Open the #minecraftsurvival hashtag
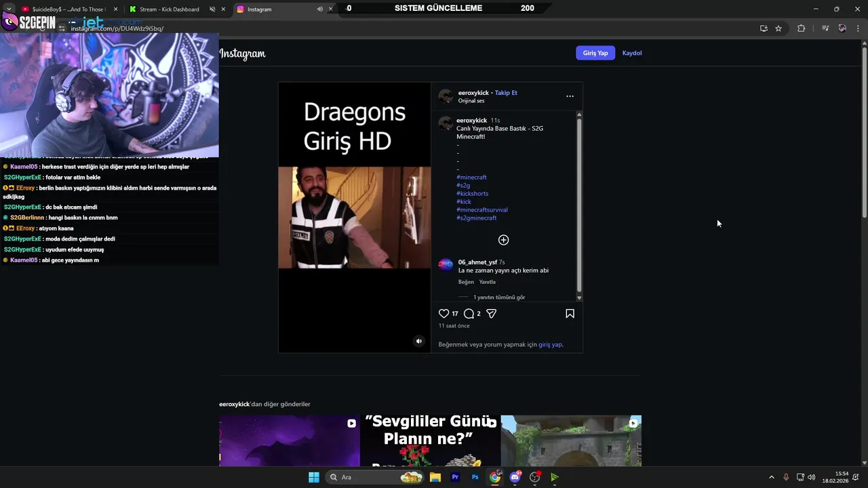Screen dimensions: 868x488 click(482, 210)
